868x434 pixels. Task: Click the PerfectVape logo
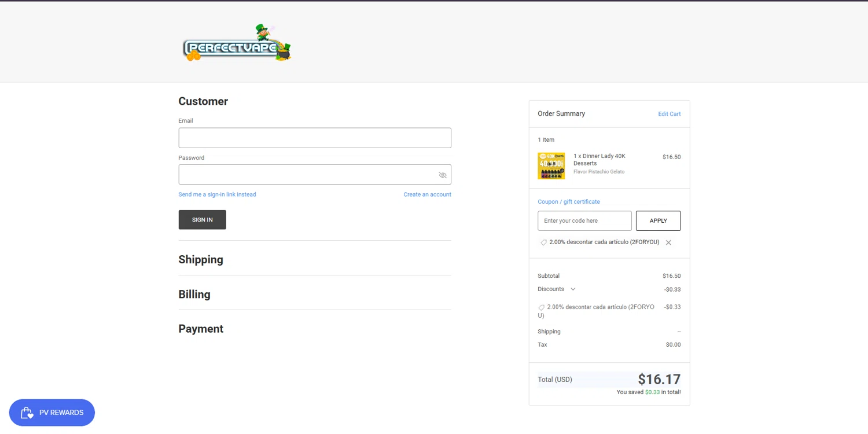[237, 43]
